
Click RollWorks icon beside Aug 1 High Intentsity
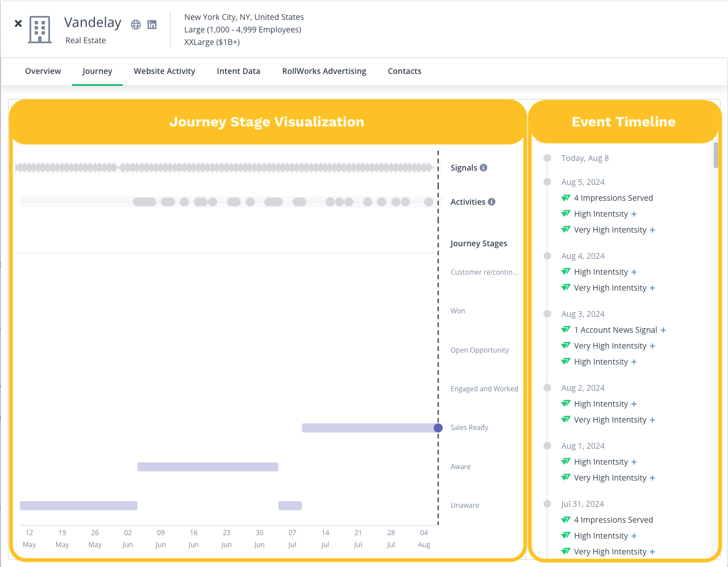(x=565, y=462)
